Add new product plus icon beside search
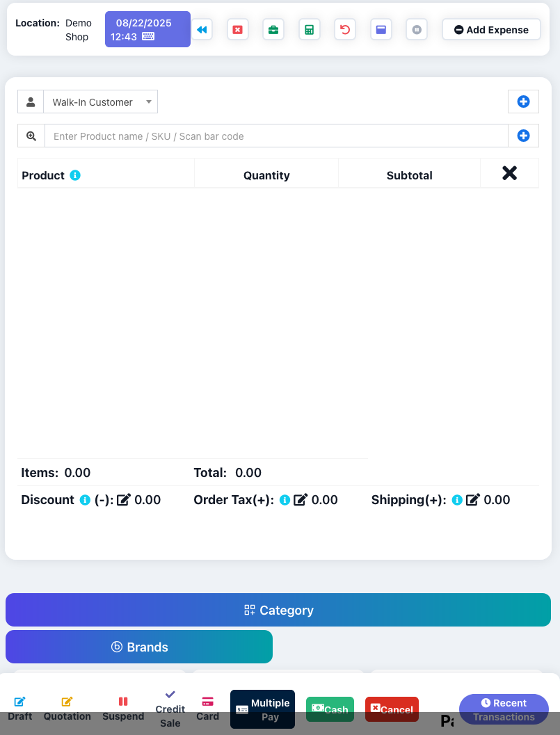 (x=523, y=136)
